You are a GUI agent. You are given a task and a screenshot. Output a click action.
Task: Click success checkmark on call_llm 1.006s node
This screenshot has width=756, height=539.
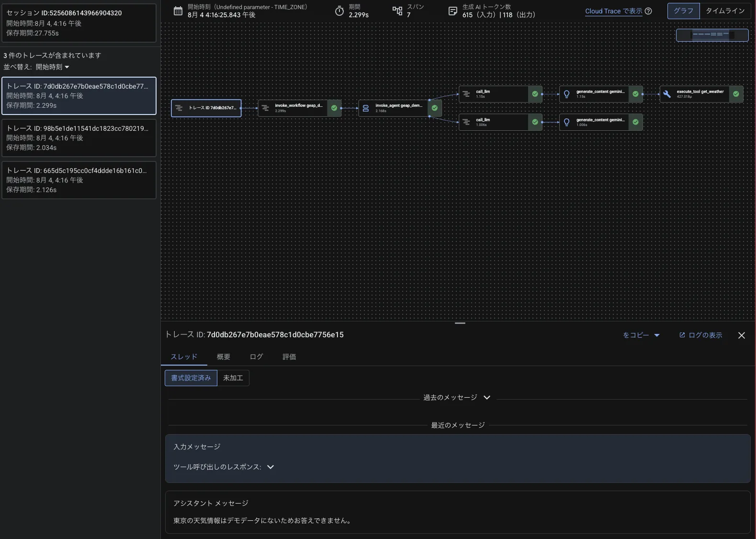pyautogui.click(x=535, y=122)
